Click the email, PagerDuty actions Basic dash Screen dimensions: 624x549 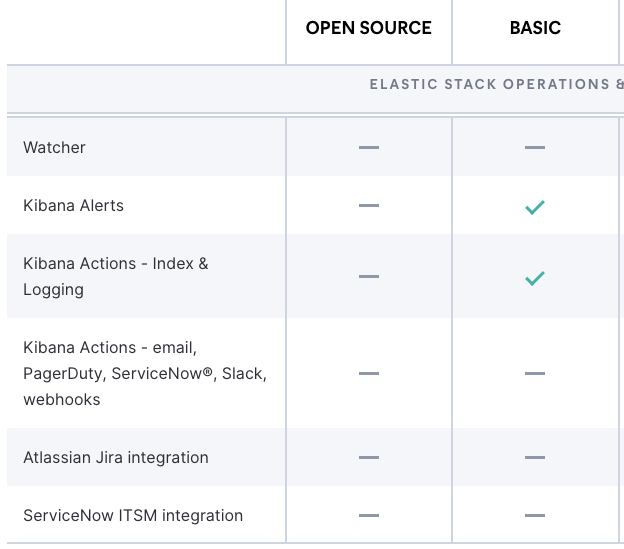pyautogui.click(x=535, y=374)
